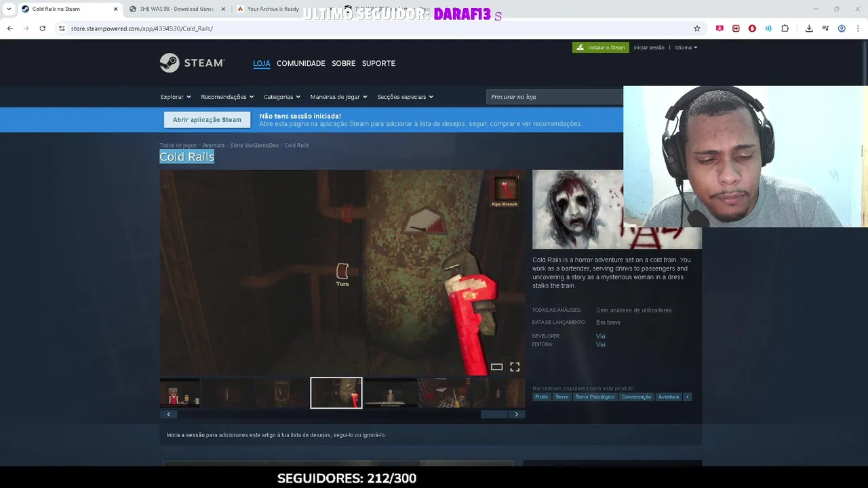Screen dimensions: 868x488
Task: Close the Cold Rails no Steam tab
Action: [115, 9]
